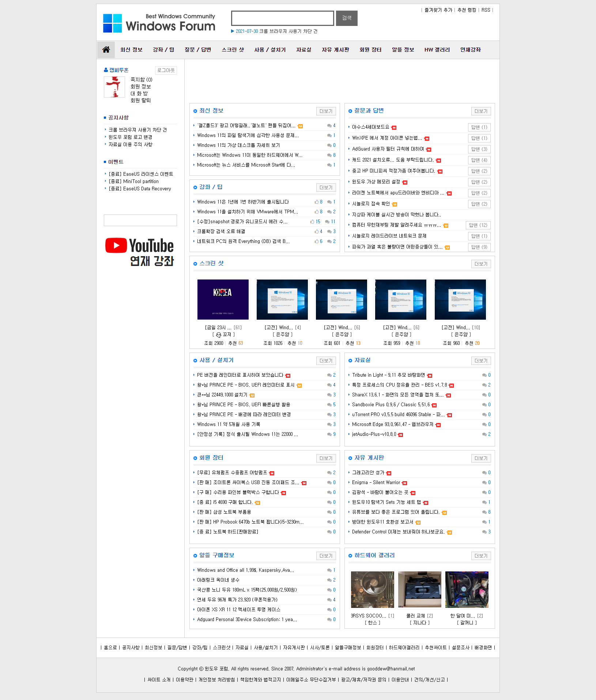Click the 질문과 답변 section bullet icon
The width and height of the screenshot is (596, 700).
350,111
